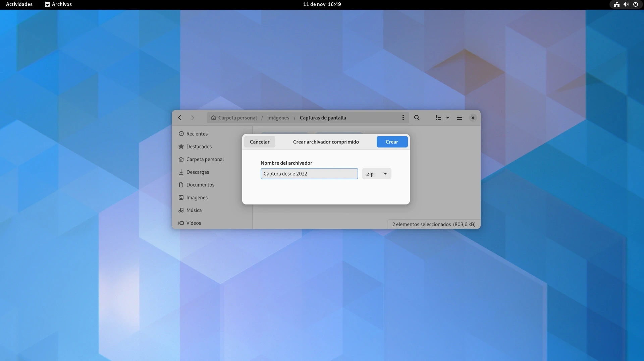Click the archive name text field
The height and width of the screenshot is (361, 644).
(309, 174)
